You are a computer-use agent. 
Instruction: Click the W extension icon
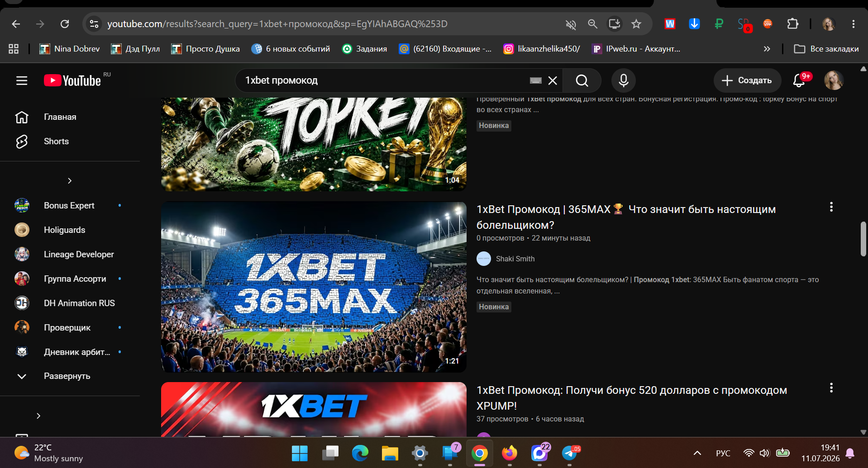[x=670, y=24]
